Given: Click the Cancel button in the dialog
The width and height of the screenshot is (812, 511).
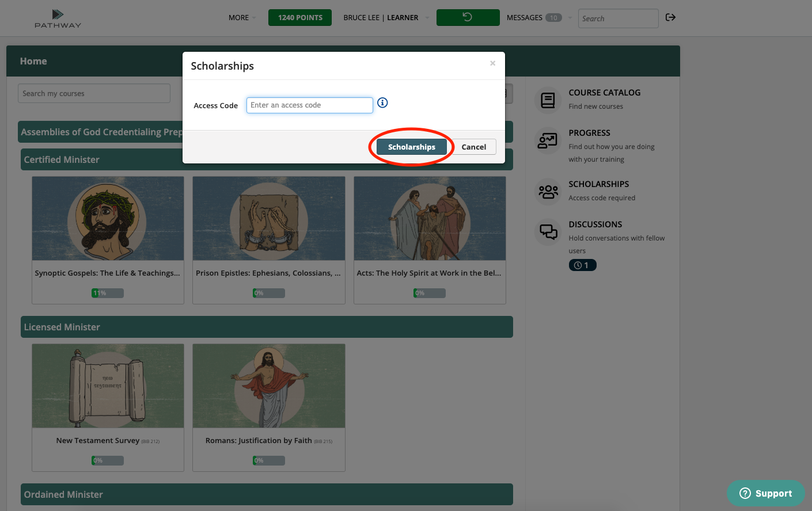Looking at the screenshot, I should (x=473, y=147).
